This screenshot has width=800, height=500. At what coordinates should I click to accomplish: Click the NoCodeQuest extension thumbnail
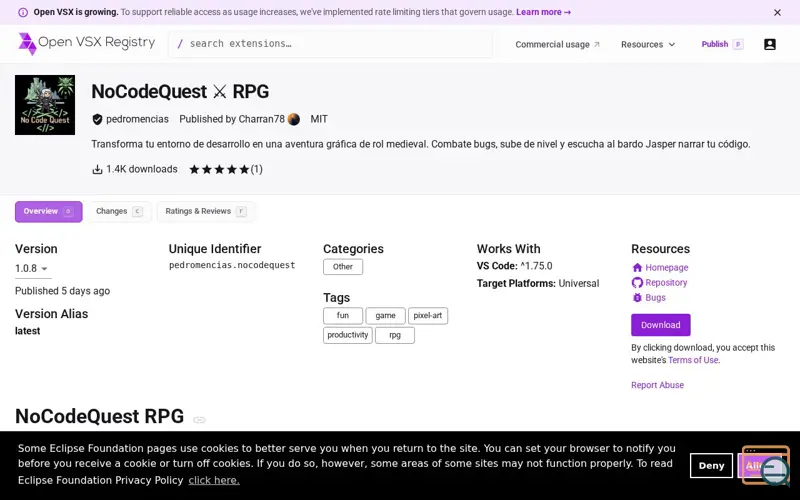pos(45,105)
